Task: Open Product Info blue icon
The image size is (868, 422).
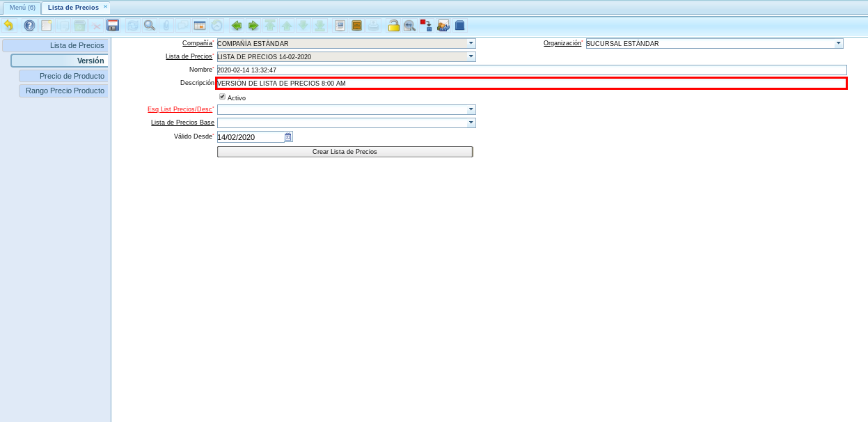Action: tap(459, 26)
